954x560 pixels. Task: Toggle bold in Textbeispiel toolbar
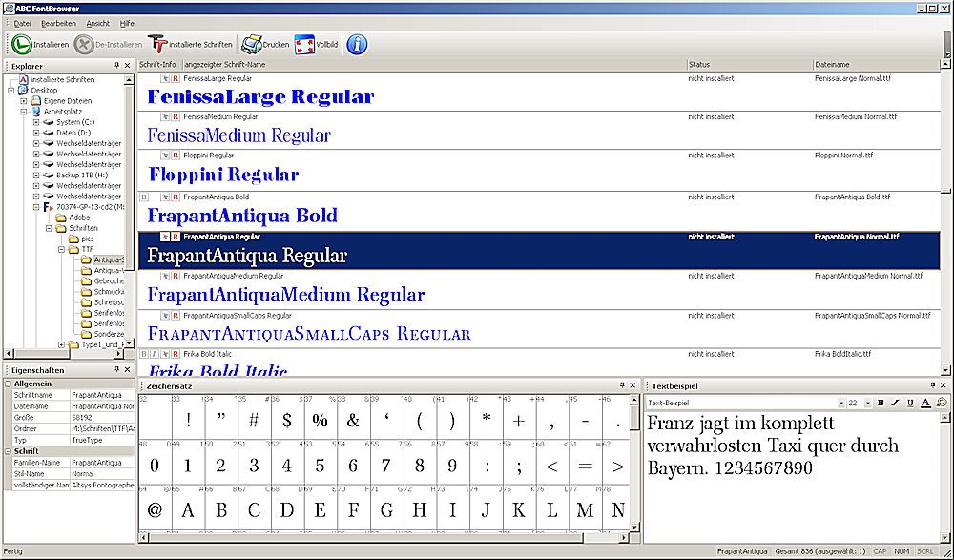(881, 403)
